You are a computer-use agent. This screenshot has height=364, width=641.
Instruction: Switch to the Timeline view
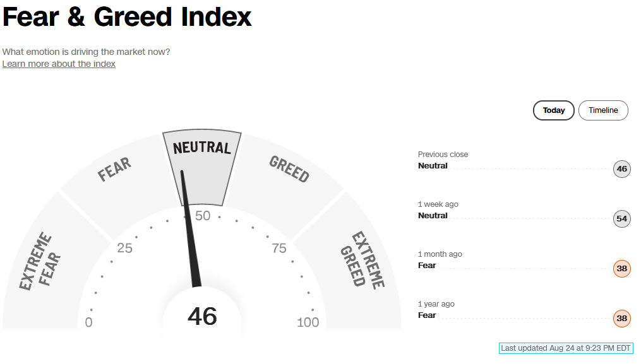[x=603, y=110]
